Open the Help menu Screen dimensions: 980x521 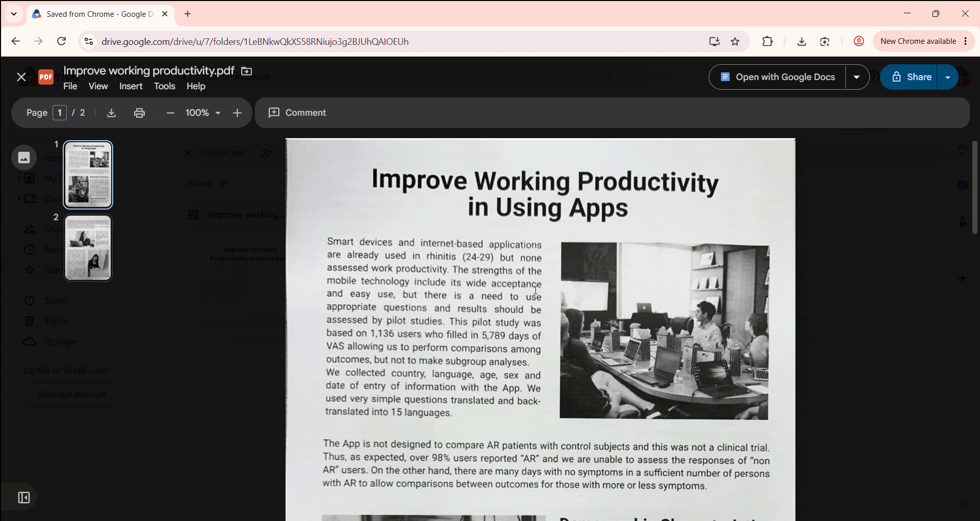[x=196, y=86]
